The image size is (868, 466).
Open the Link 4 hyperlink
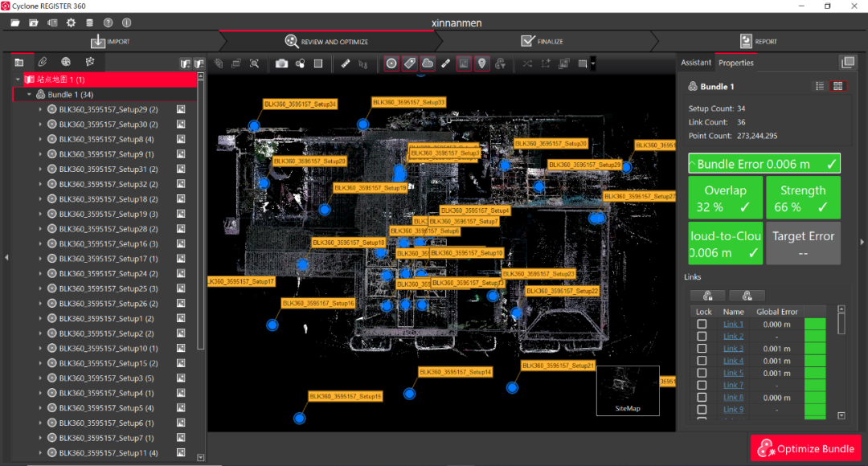(733, 361)
